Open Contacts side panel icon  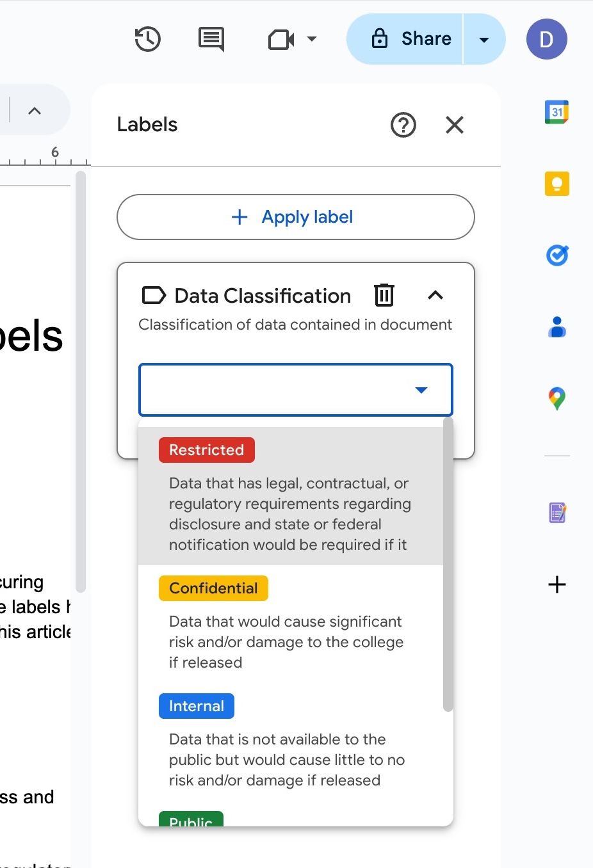coord(556,327)
